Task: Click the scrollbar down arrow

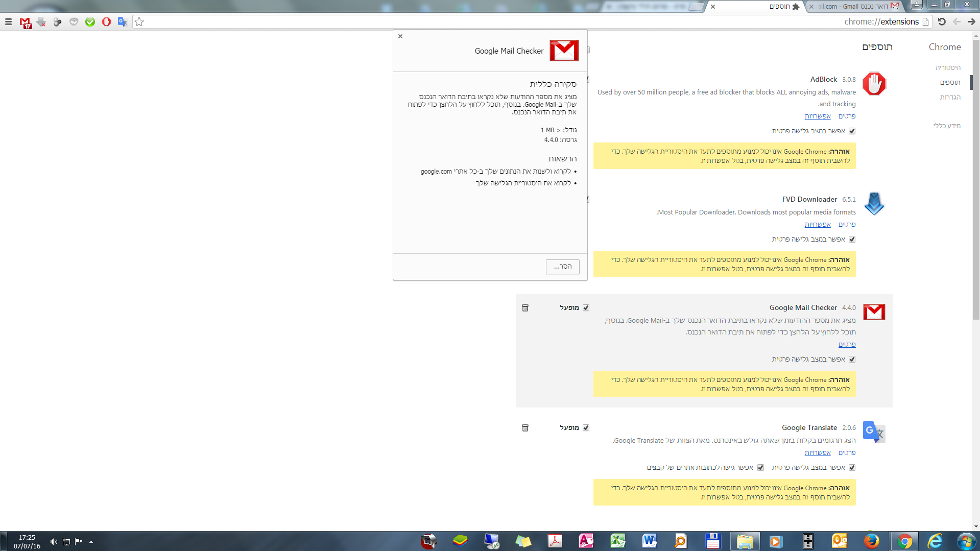Action: point(976,526)
